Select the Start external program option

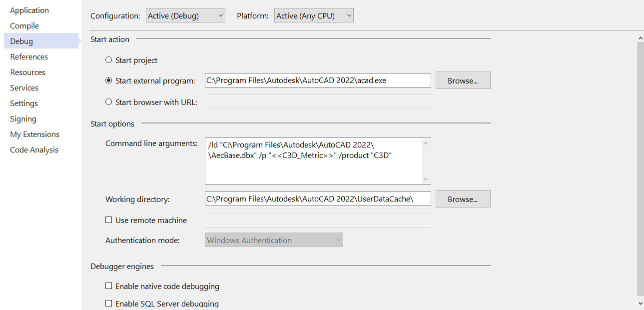pos(109,80)
